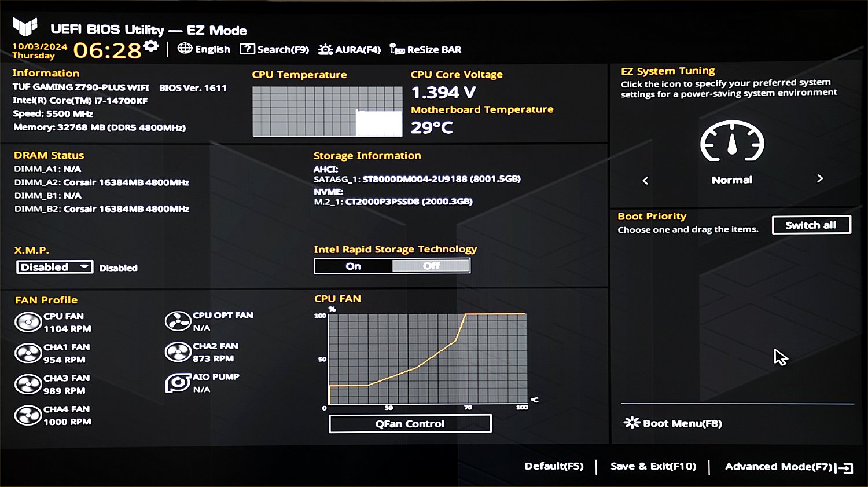The height and width of the screenshot is (487, 868).
Task: Select the CPU OPT FAN icon
Action: click(x=178, y=321)
